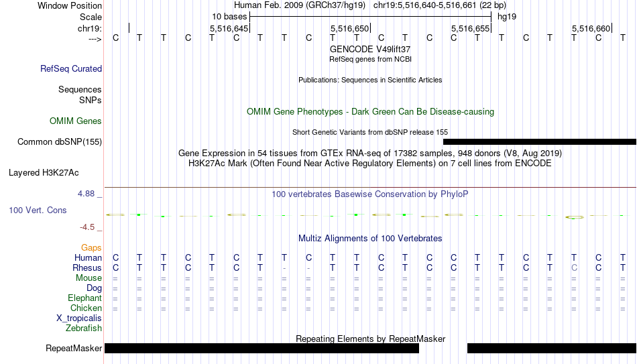
Task: Open Short Genetic Variants from dbSNP title
Action: point(370,133)
